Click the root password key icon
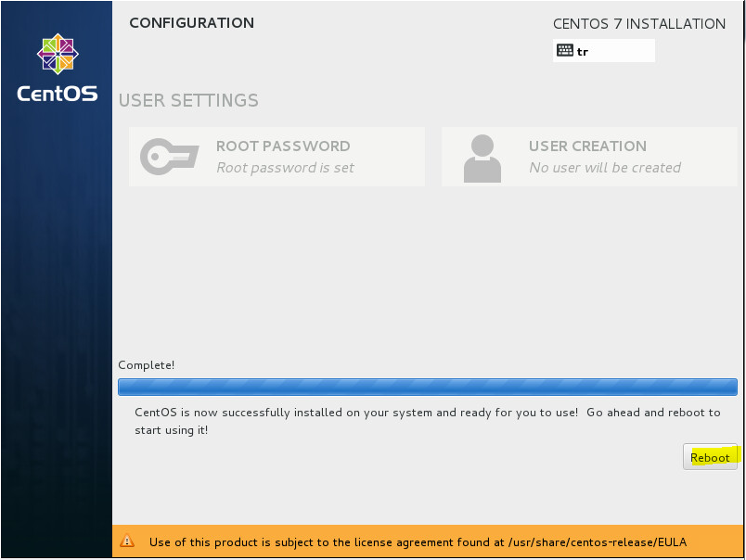This screenshot has height=560, width=746. (x=170, y=157)
